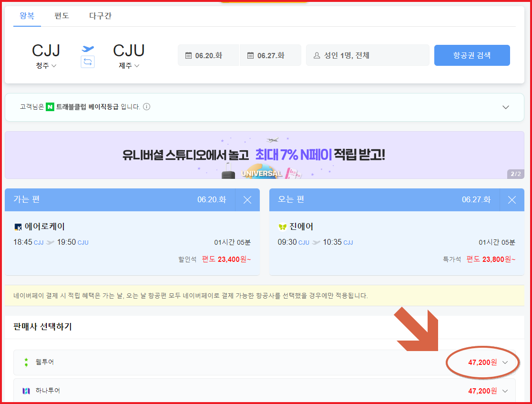The height and width of the screenshot is (404, 532).
Task: Click the 하나투어 seller logo
Action: pos(26,391)
